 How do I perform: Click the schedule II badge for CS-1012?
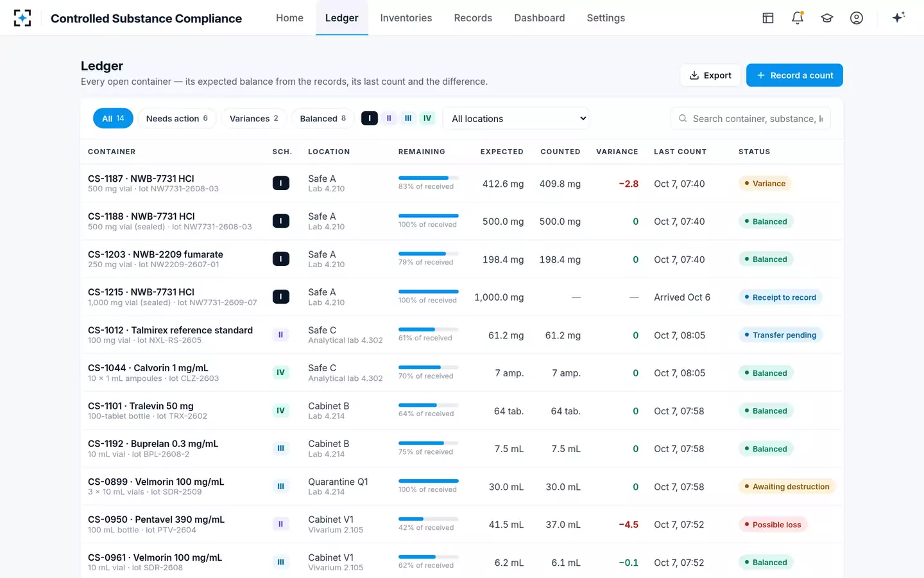click(x=281, y=335)
